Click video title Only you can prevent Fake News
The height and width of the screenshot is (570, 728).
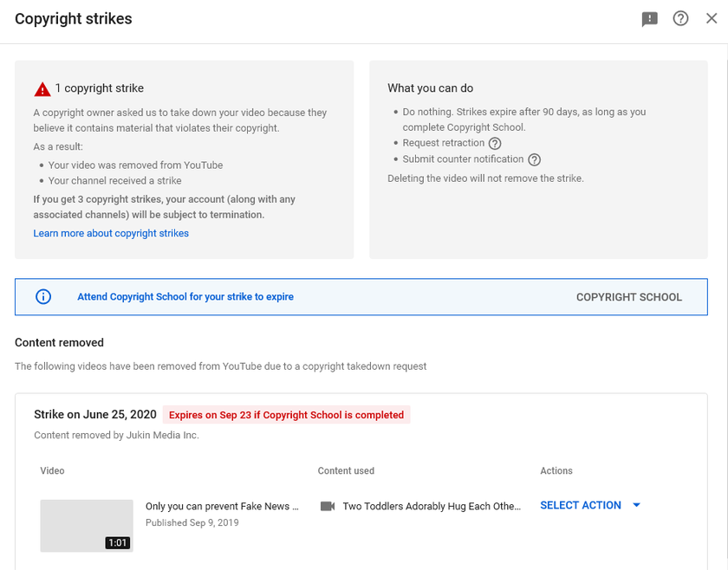point(222,506)
